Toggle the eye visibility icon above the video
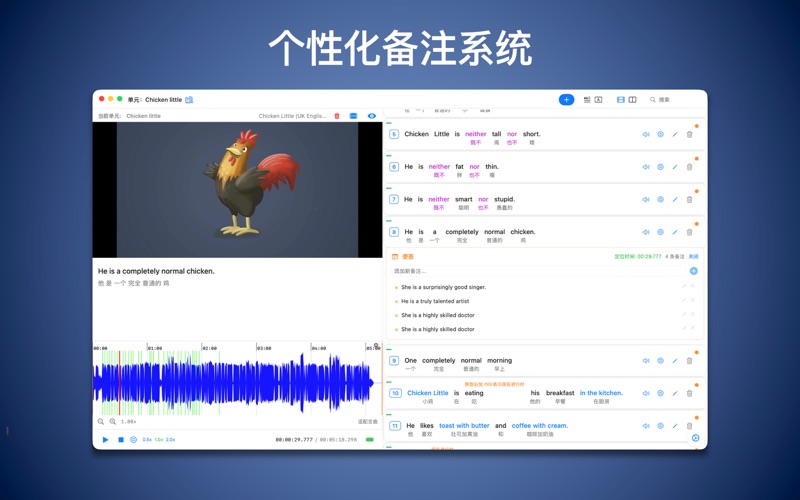The width and height of the screenshot is (800, 500). tap(371, 116)
